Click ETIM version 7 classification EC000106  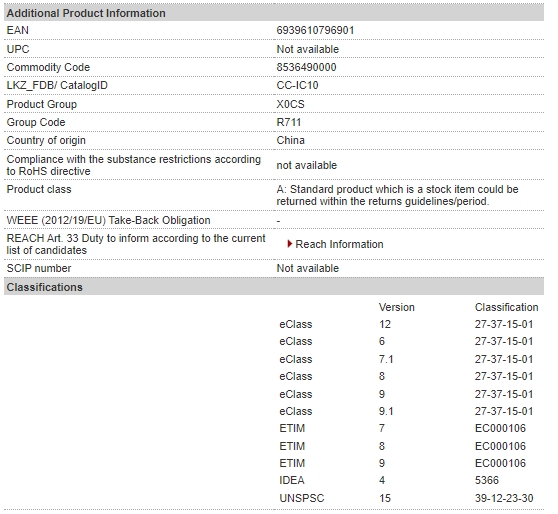pos(500,428)
